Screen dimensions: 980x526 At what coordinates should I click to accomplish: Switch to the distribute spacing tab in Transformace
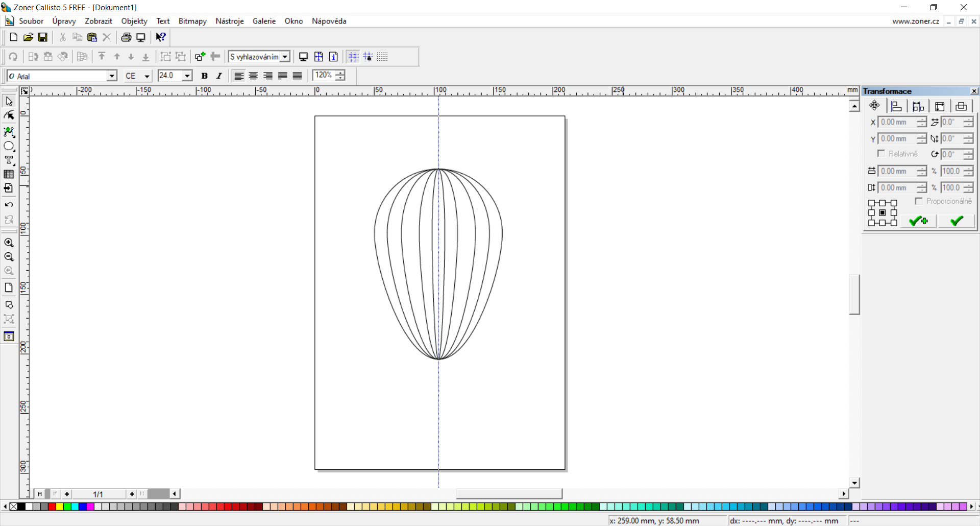coord(918,106)
